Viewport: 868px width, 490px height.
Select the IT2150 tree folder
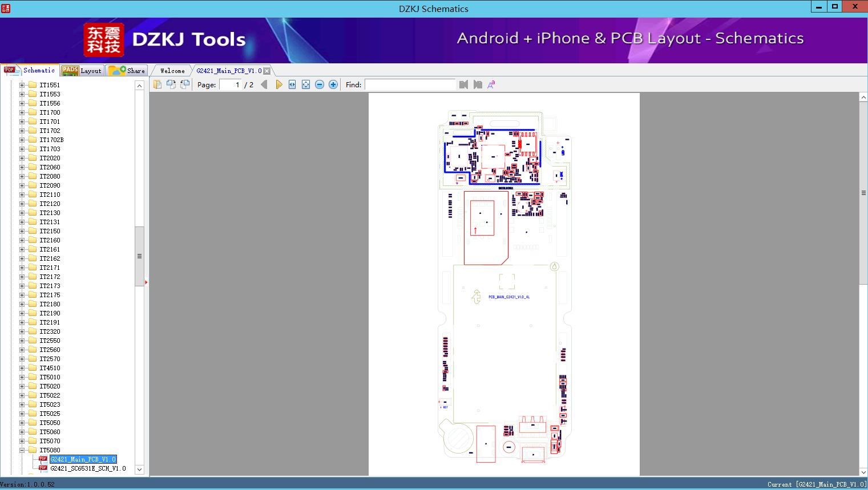(50, 231)
